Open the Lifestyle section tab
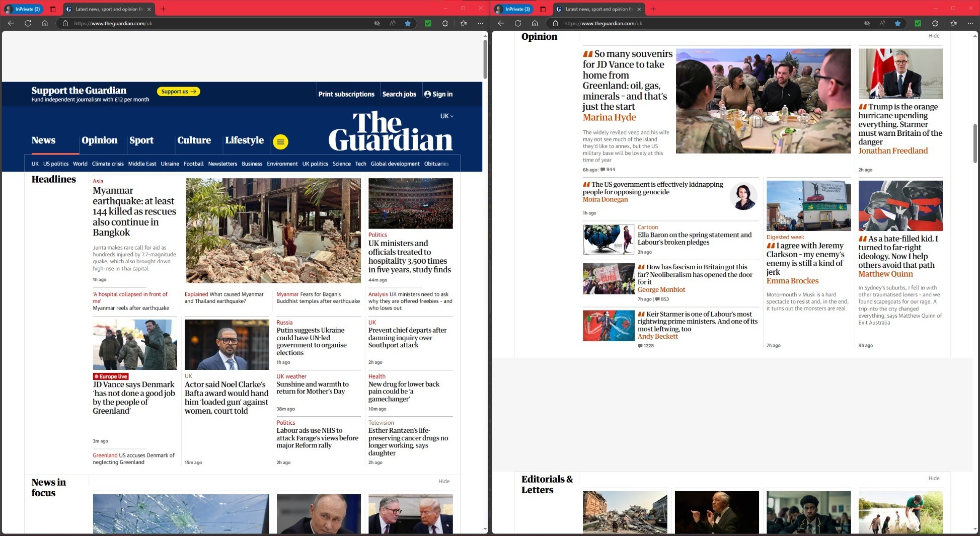980x536 pixels. tap(245, 140)
